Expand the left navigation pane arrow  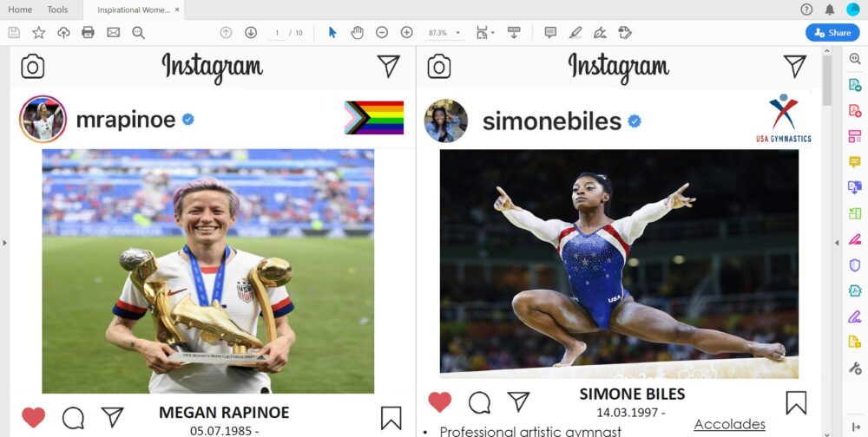(4, 242)
